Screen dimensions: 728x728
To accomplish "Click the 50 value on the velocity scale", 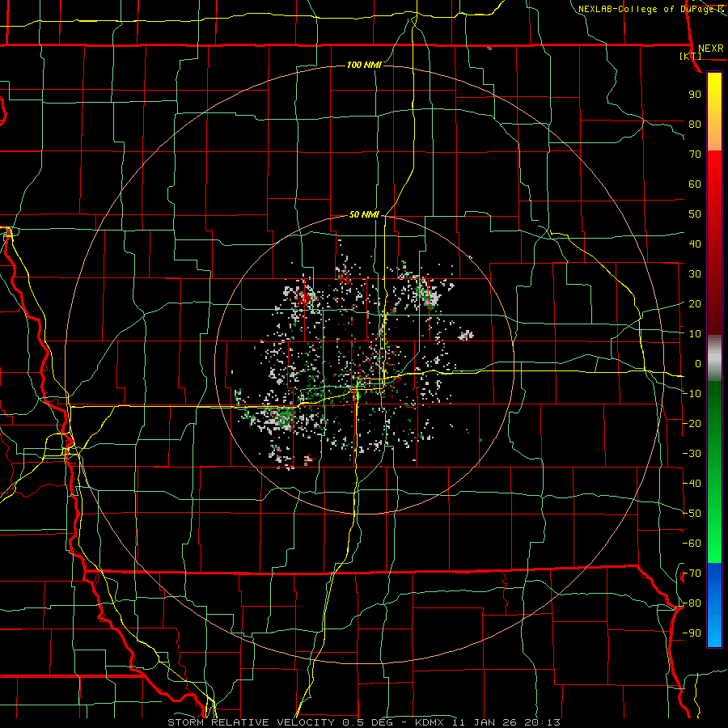I will coord(695,214).
